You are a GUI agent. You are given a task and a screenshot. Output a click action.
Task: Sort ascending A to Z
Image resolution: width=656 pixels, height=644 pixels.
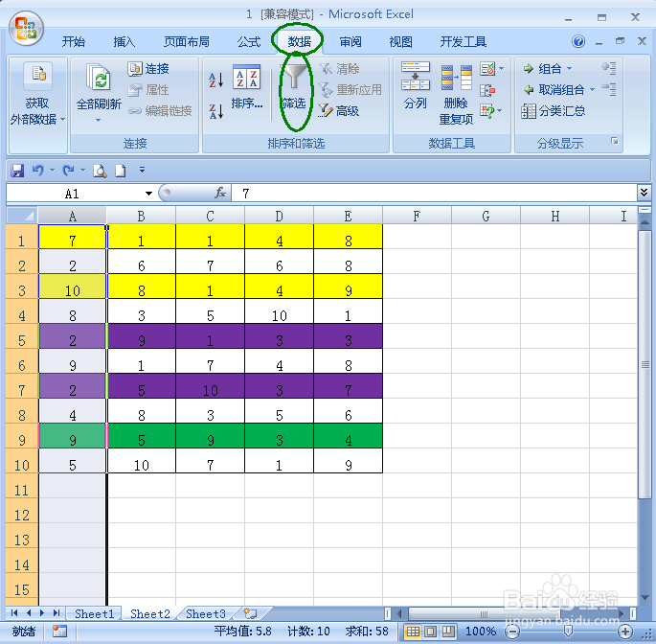coord(215,80)
